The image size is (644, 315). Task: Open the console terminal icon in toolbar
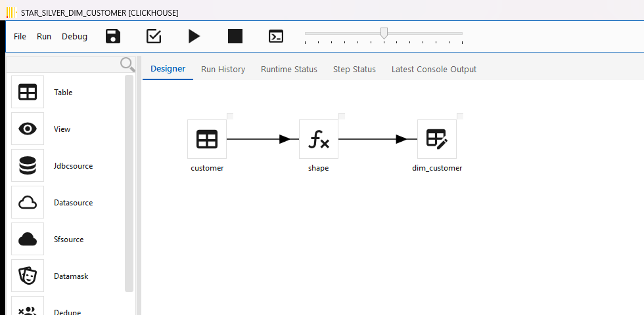[x=276, y=36]
